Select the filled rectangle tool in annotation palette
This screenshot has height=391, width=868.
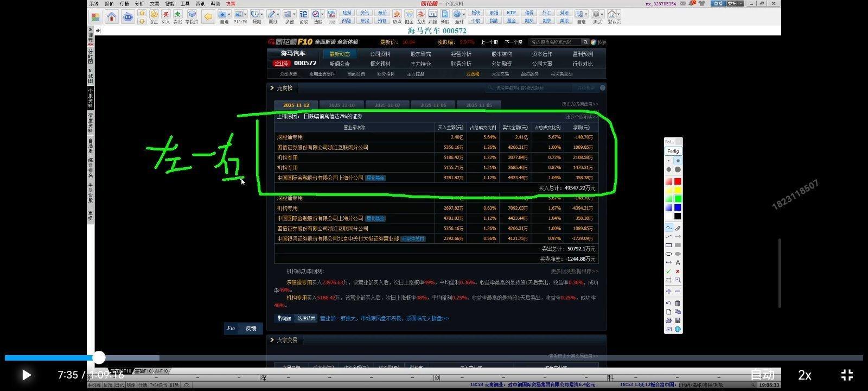pos(678,245)
